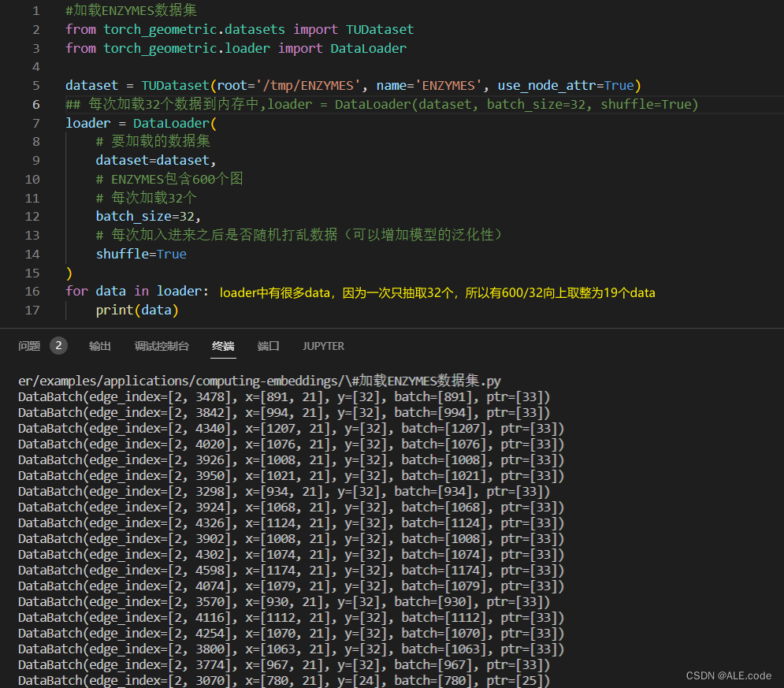Screen dimensions: 784x688
Task: Click the terminal script path line
Action: pos(259,381)
